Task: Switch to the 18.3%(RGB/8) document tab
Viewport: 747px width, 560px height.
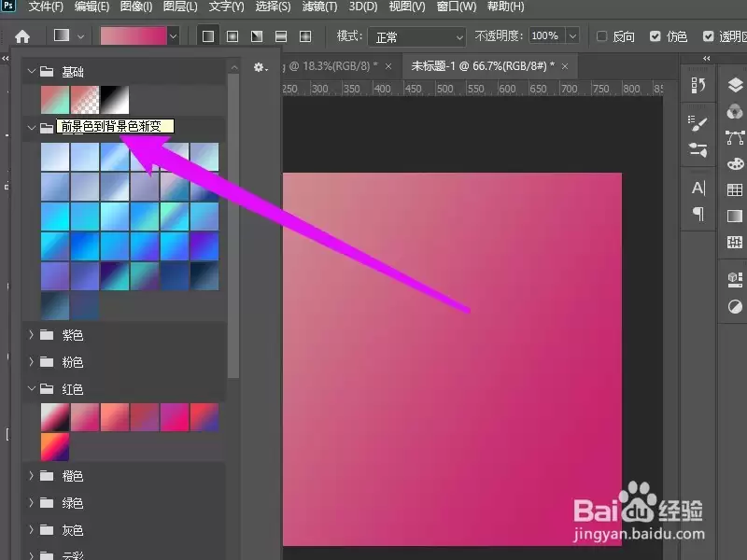Action: (331, 66)
